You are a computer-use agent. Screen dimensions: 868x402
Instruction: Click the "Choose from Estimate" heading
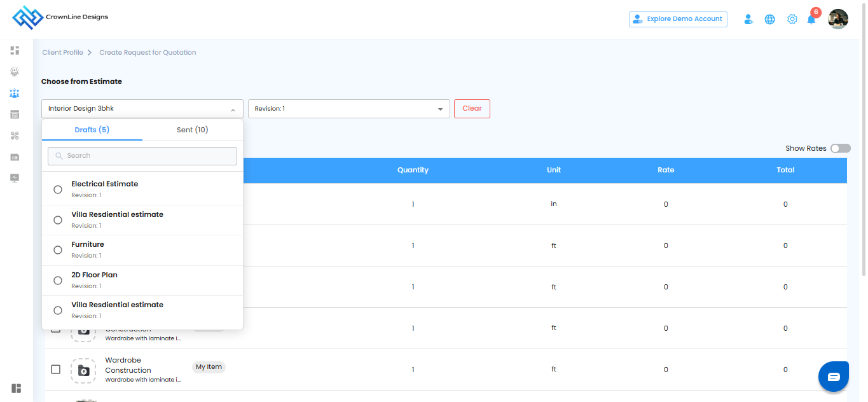(81, 81)
